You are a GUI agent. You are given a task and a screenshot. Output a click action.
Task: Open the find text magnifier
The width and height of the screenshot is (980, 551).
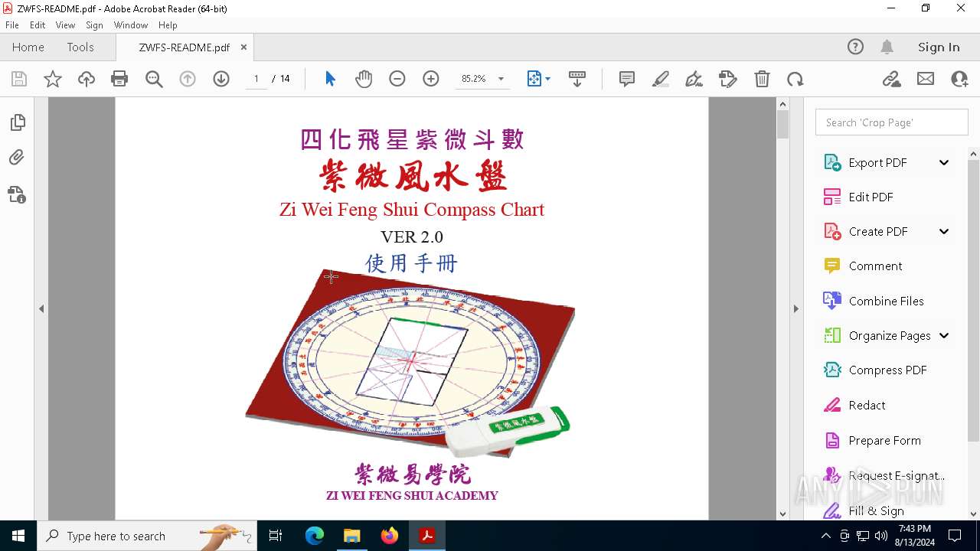tap(154, 79)
